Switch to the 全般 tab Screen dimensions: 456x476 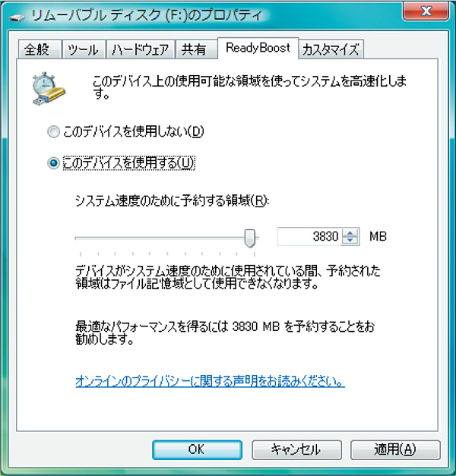40,49
